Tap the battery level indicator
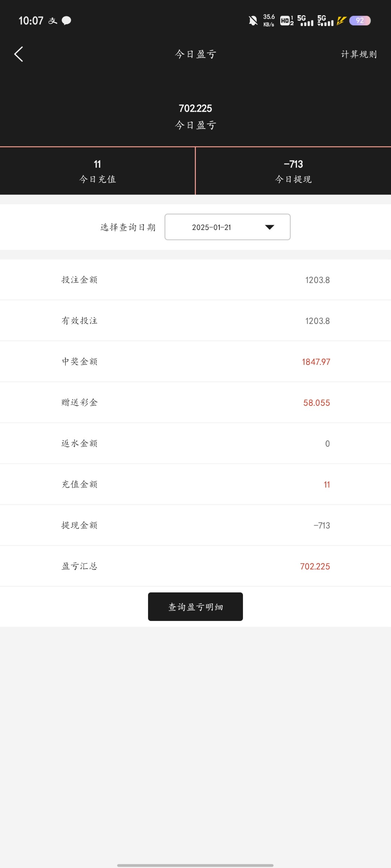This screenshot has width=391, height=868. pyautogui.click(x=360, y=21)
